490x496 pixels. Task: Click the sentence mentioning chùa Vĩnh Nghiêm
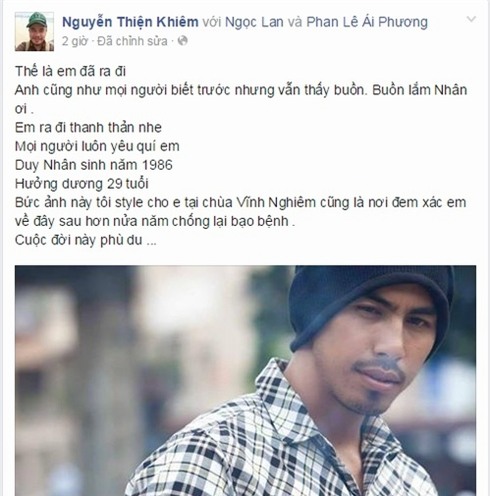[240, 202]
